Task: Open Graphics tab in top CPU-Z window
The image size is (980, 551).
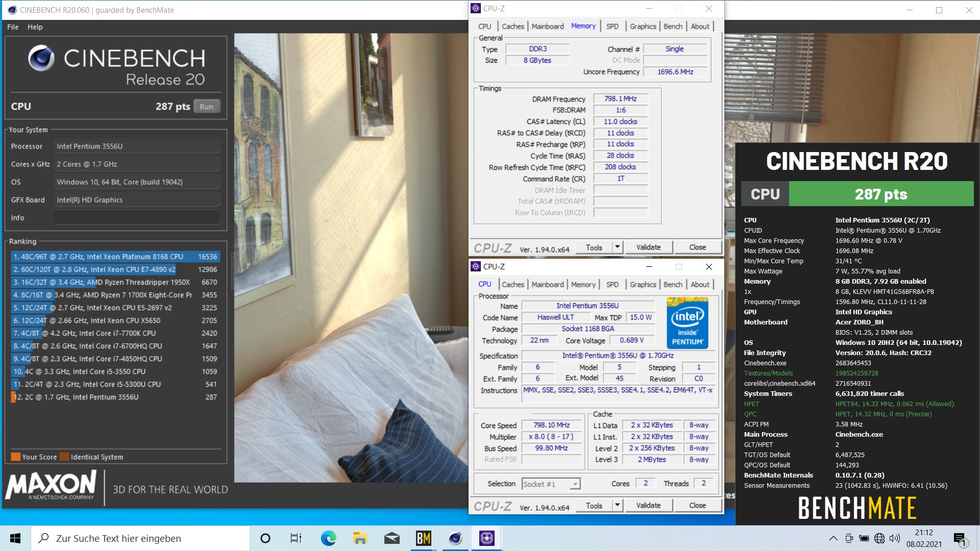Action: click(643, 27)
